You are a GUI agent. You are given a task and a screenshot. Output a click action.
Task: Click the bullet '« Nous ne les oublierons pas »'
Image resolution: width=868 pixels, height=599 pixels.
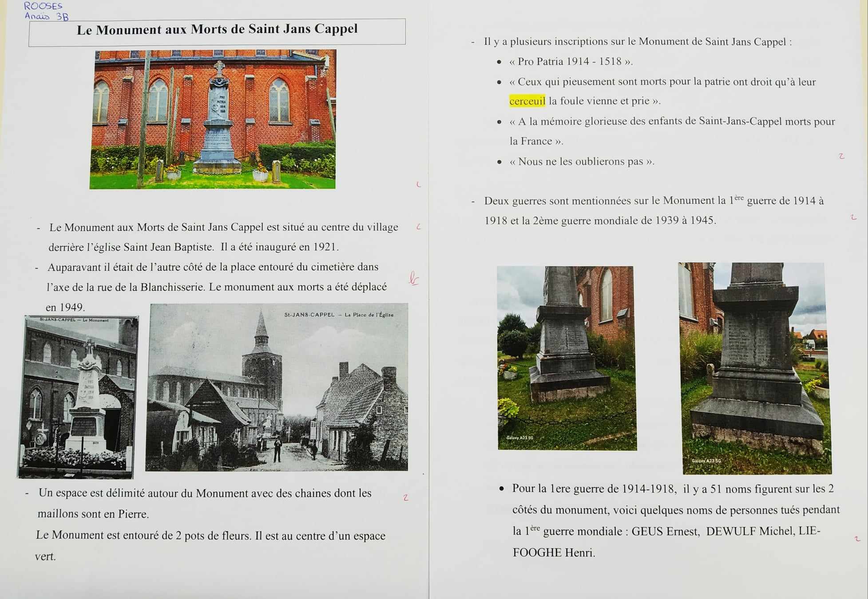pos(582,162)
